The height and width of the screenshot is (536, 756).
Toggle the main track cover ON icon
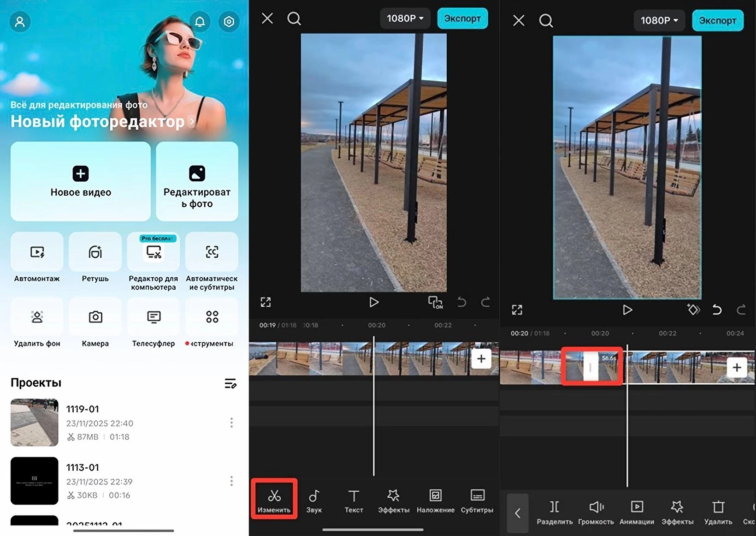(x=435, y=303)
